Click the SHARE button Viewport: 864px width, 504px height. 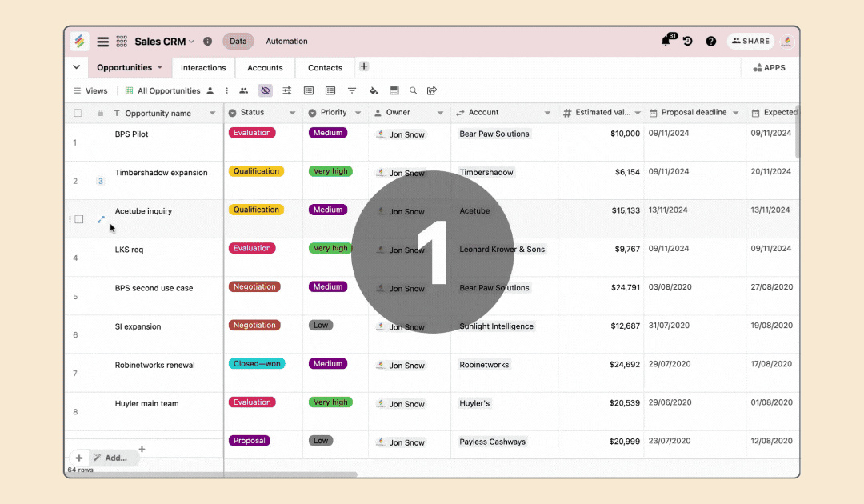(x=750, y=42)
